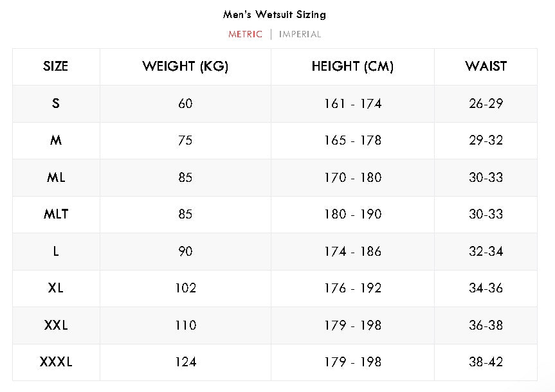The height and width of the screenshot is (392, 555).
Task: Select the L size row label
Action: pos(56,251)
